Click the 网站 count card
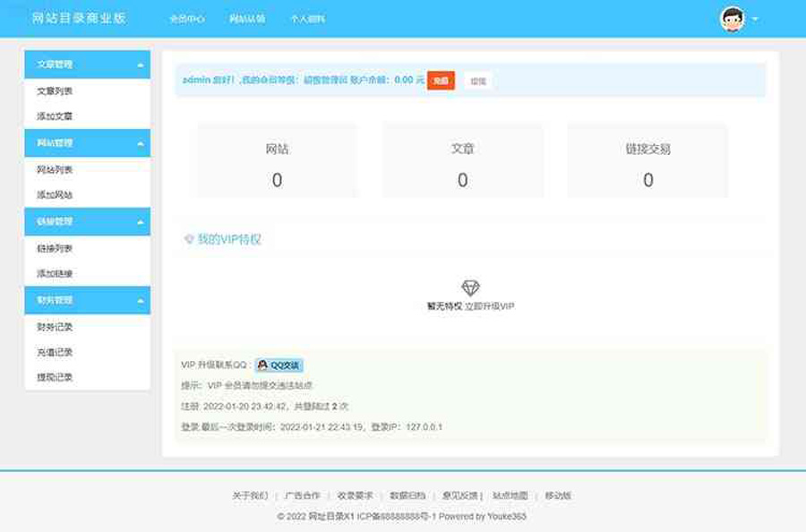This screenshot has width=806, height=532. 277,161
